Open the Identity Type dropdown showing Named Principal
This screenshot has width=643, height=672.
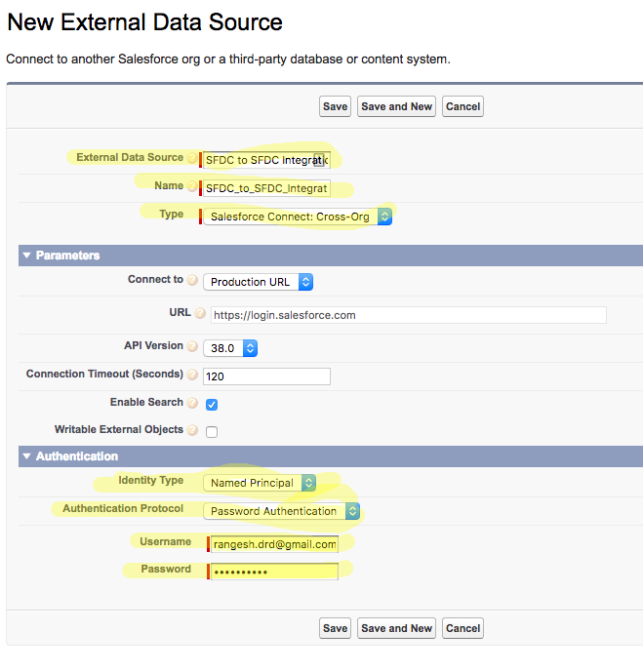point(260,483)
